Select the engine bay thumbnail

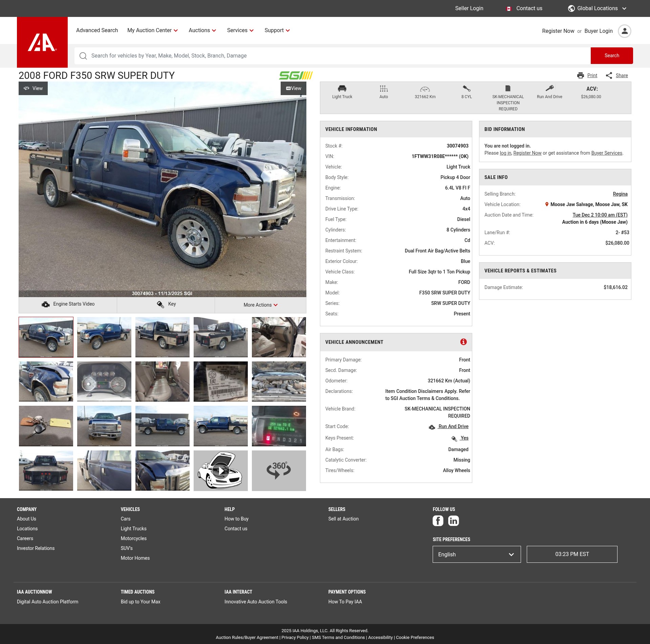coord(279,381)
